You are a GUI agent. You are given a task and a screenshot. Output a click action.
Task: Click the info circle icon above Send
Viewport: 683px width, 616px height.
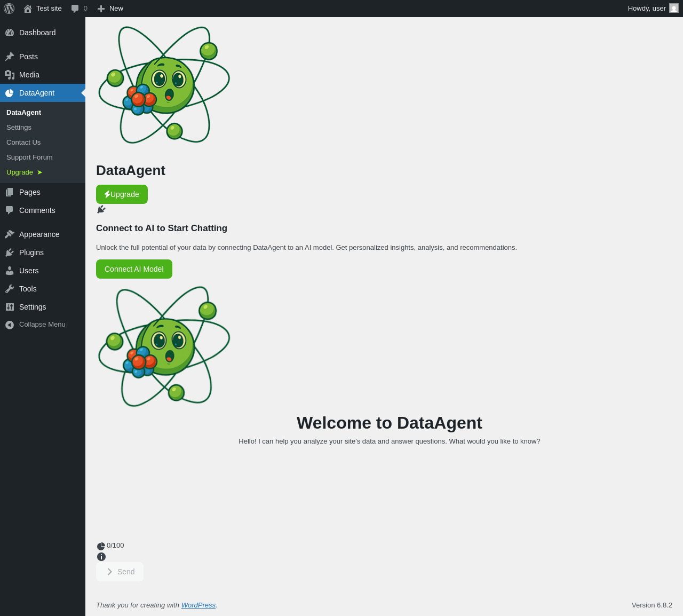click(x=101, y=557)
